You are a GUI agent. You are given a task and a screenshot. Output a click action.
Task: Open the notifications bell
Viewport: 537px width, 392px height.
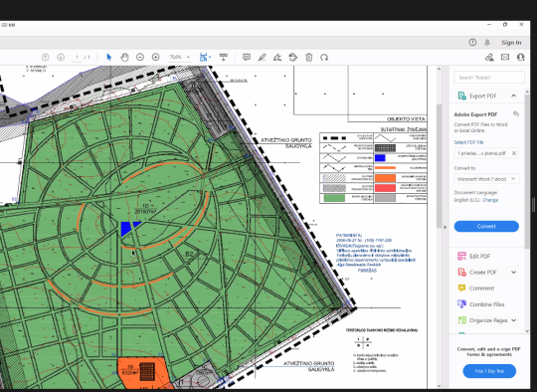487,43
